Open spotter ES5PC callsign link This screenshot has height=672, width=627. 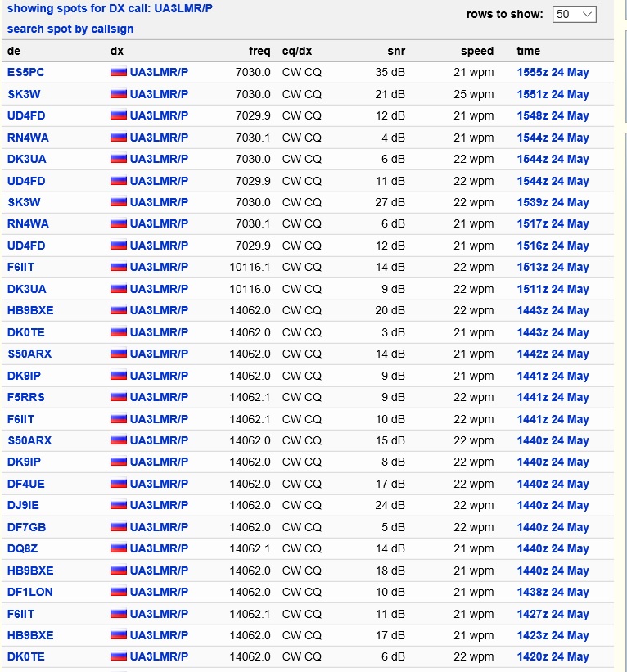coord(25,72)
